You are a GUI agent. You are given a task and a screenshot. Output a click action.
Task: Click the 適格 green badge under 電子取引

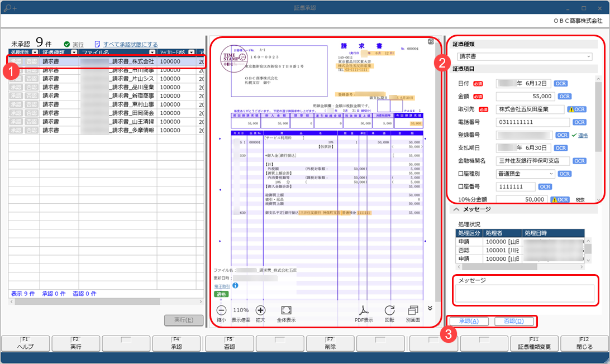pos(221,294)
